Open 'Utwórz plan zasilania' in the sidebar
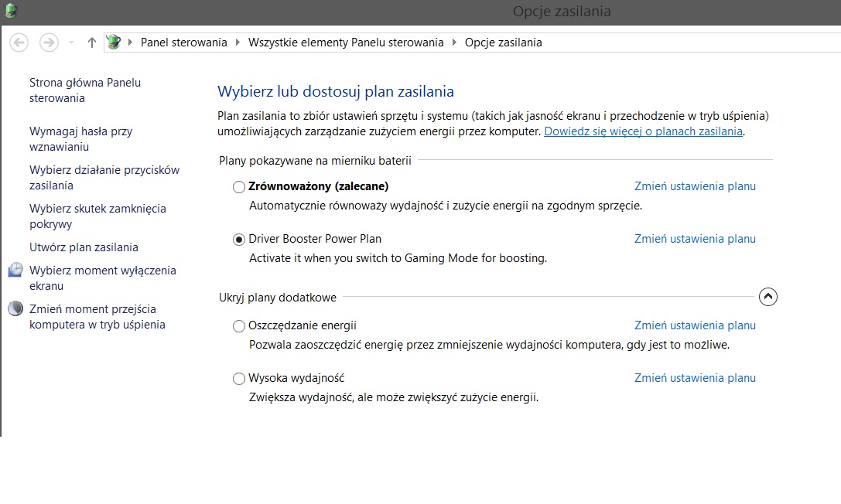Viewport: 841px width, 504px height. point(84,247)
